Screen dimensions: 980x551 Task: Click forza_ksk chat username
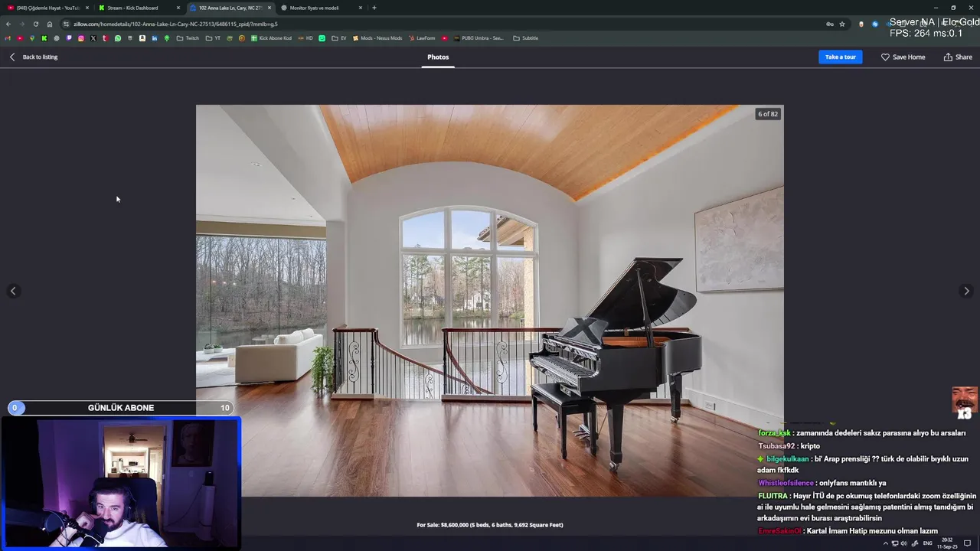click(774, 433)
